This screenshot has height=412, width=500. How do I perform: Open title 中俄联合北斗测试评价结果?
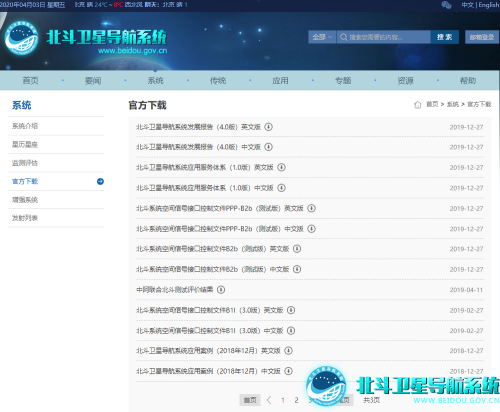(x=175, y=290)
